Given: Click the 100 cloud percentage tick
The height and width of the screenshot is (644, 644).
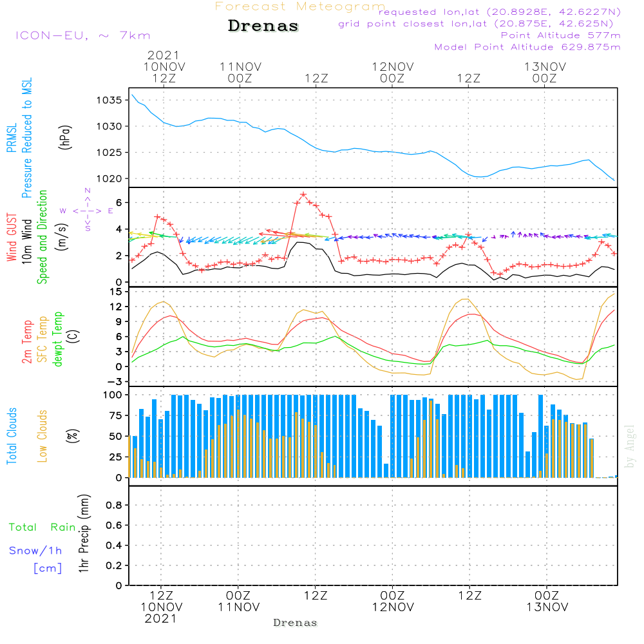Looking at the screenshot, I should (113, 395).
